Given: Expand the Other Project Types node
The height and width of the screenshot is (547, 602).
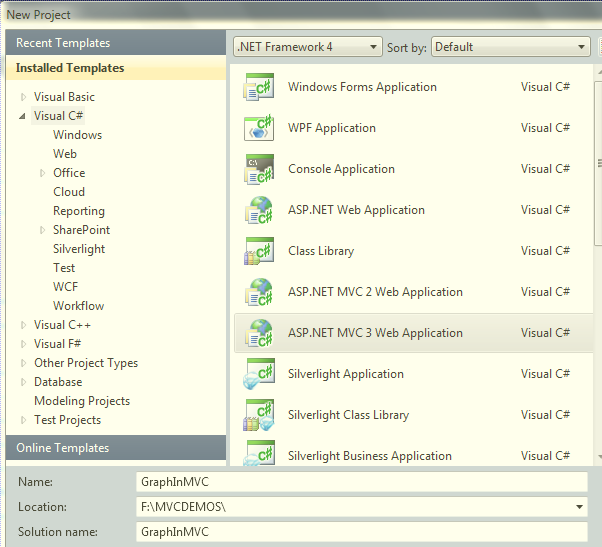Looking at the screenshot, I should point(23,363).
